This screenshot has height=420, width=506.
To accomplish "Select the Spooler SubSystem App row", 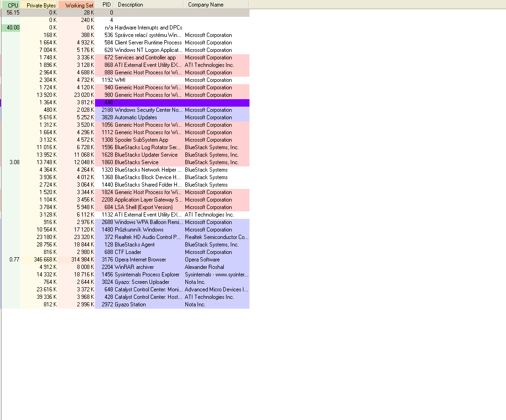I will pyautogui.click(x=125, y=140).
